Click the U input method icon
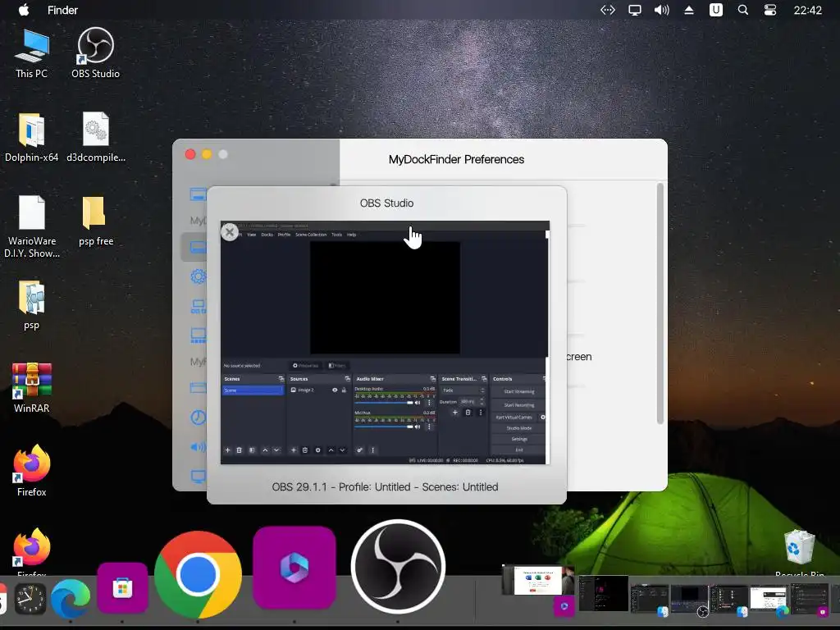Screen dimensions: 840x630 point(715,10)
